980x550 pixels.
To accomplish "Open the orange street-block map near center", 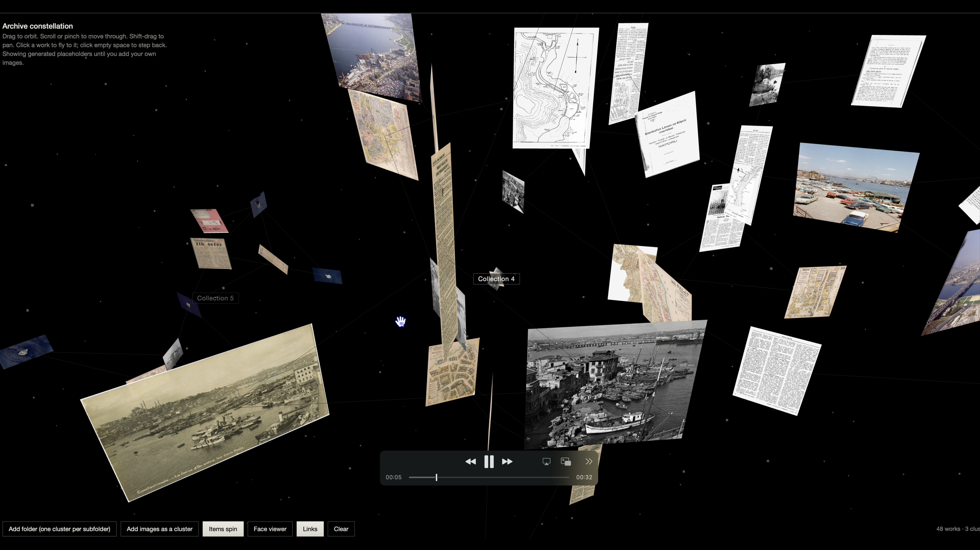I will click(x=452, y=372).
